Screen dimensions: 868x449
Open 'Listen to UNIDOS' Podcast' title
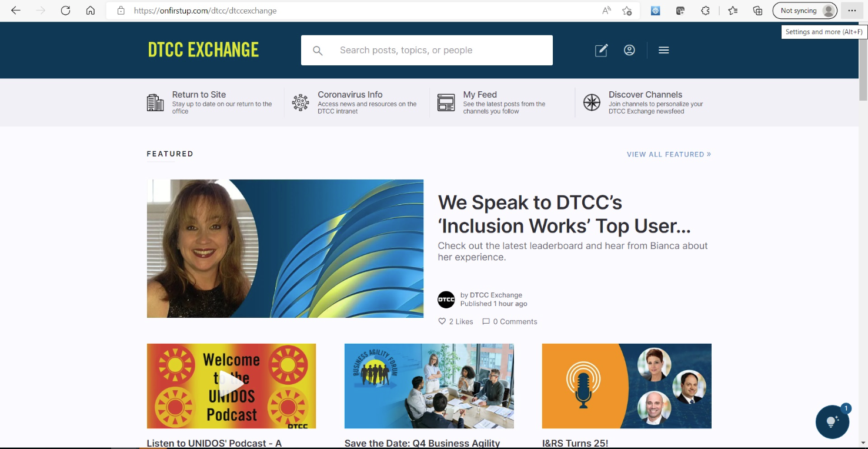click(x=214, y=443)
